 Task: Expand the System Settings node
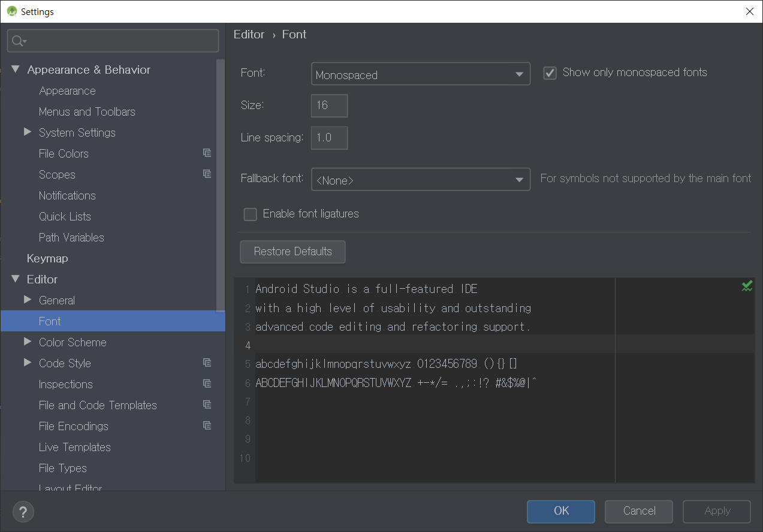pyautogui.click(x=28, y=132)
